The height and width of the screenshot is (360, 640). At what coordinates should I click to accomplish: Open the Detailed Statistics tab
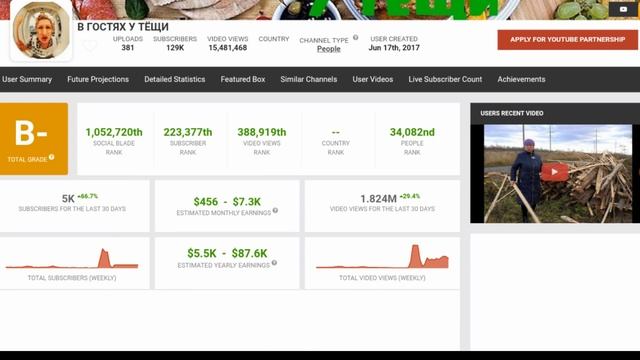click(175, 79)
